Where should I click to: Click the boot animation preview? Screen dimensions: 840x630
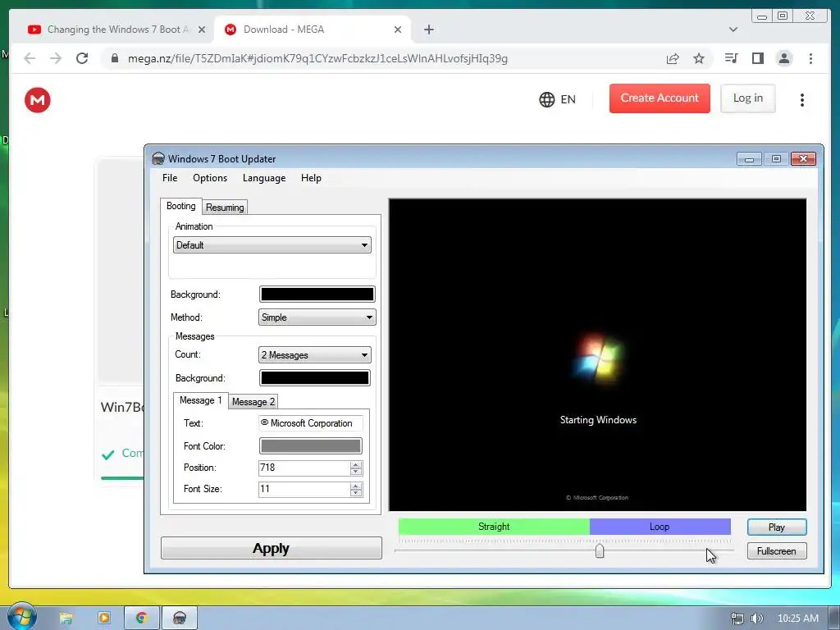[597, 354]
